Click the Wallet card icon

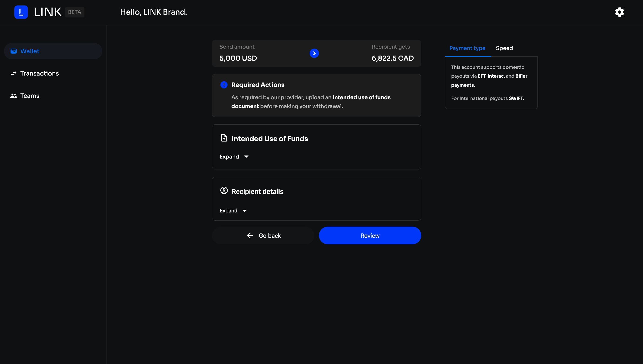click(x=13, y=51)
